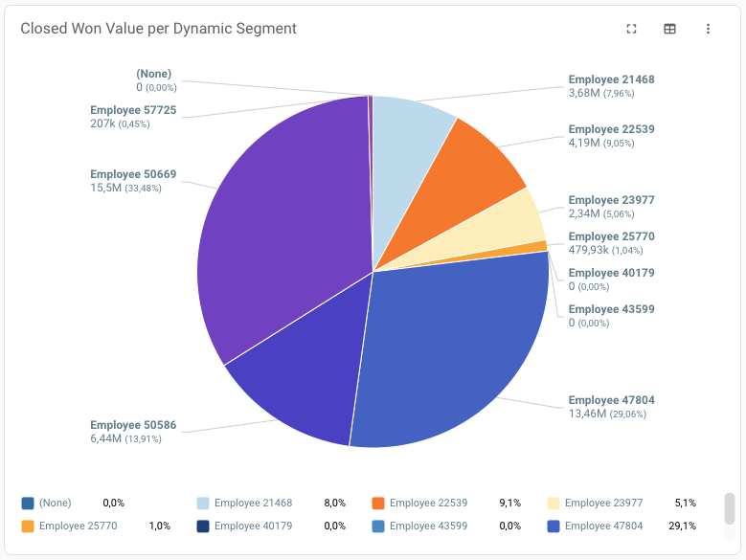Viewport: 746px width, 560px height.
Task: Click the Employee 21468 chart label
Action: [x=611, y=79]
